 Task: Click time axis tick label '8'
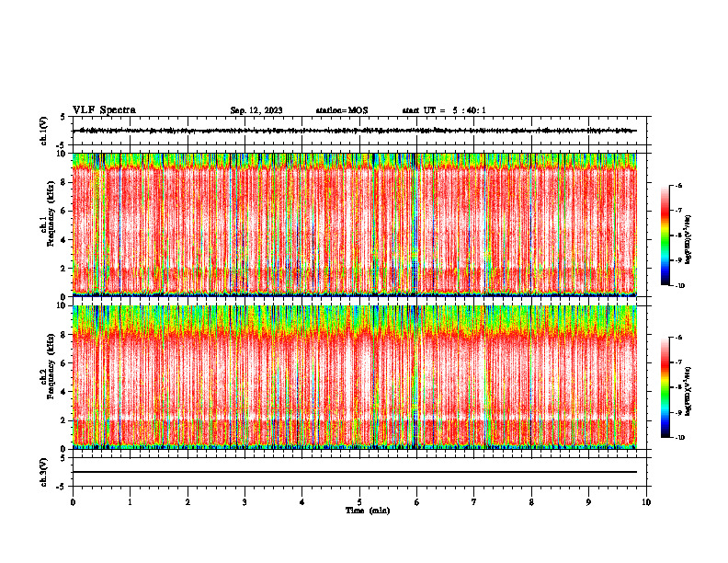tap(531, 502)
